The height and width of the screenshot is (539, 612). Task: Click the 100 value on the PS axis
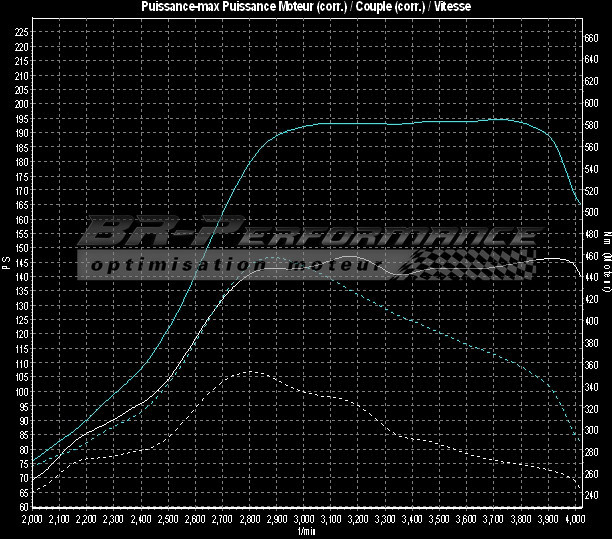[x=22, y=392]
